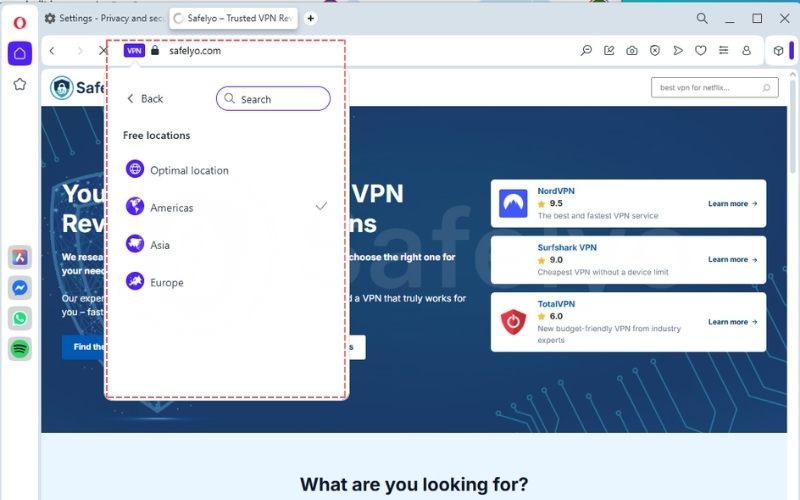Click Surfshark VPN Learn more link
The width and height of the screenshot is (800, 500).
[x=733, y=259]
